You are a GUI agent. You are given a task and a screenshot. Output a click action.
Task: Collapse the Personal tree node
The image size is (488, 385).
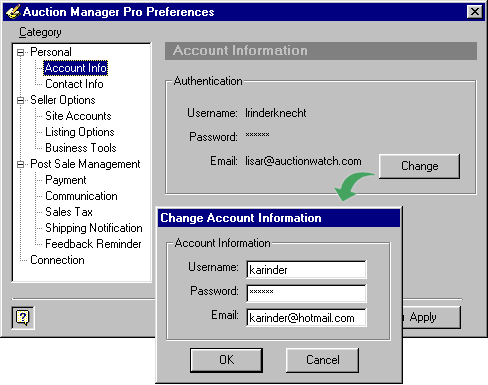coord(21,52)
